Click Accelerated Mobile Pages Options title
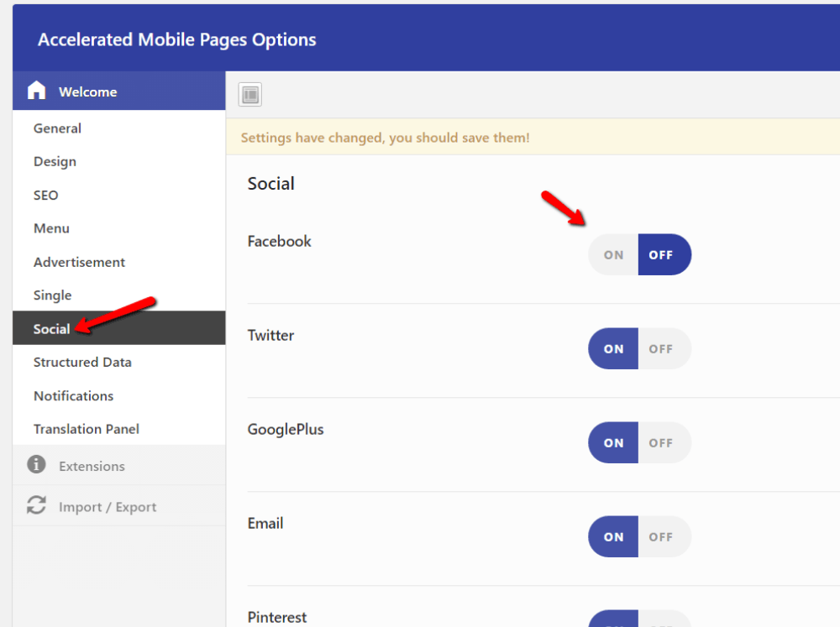 (x=176, y=40)
